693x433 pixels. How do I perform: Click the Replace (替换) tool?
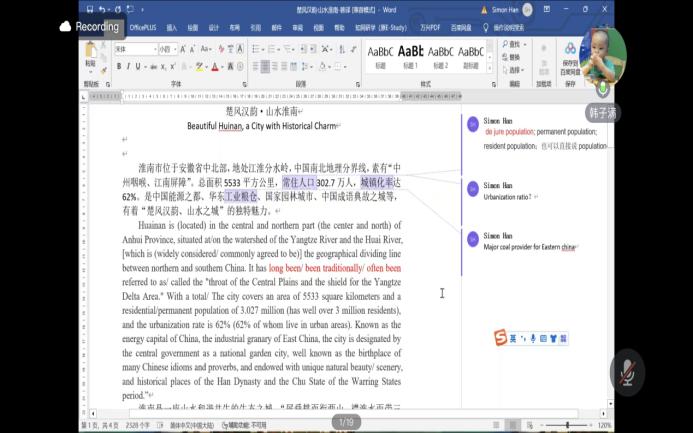[x=515, y=57]
